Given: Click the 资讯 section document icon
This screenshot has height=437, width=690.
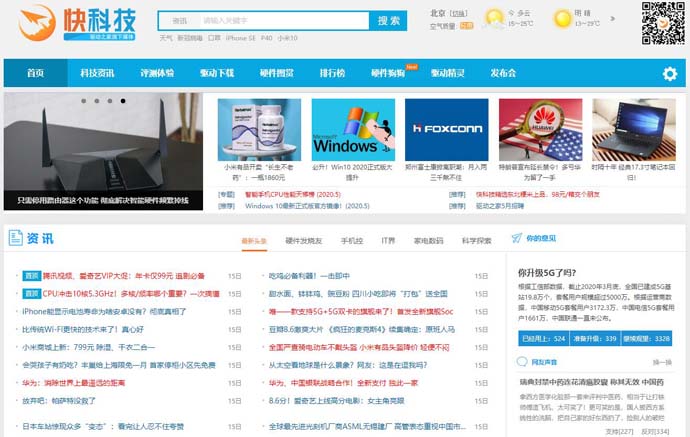Looking at the screenshot, I should 15,238.
